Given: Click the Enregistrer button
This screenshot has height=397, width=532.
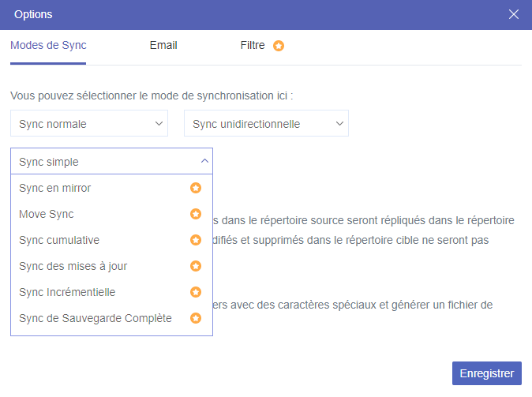Looking at the screenshot, I should pyautogui.click(x=487, y=373).
